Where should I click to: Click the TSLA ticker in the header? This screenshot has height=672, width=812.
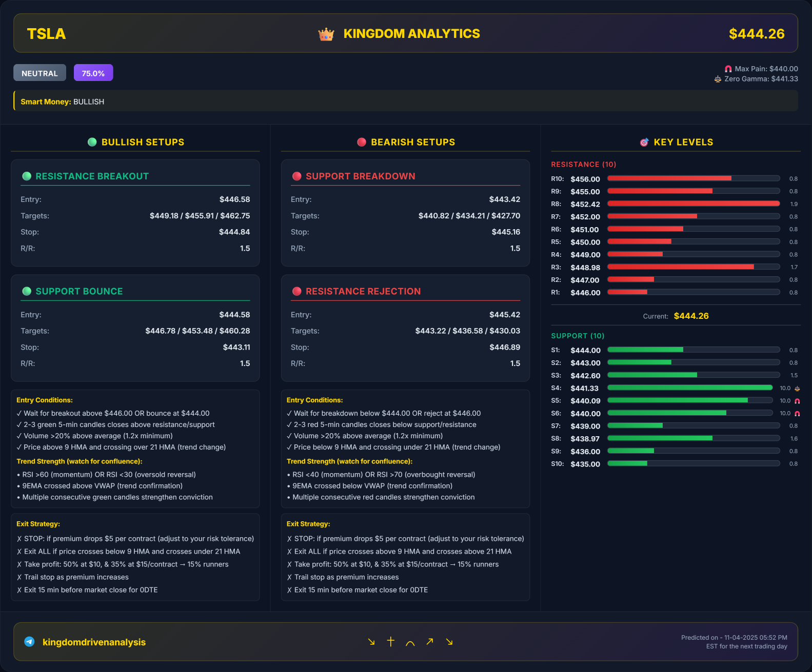(46, 34)
